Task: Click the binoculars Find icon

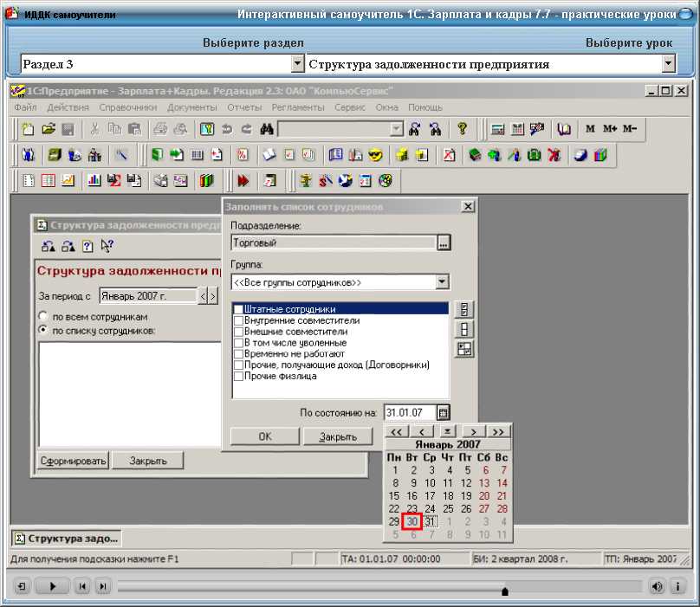Action: coord(267,129)
